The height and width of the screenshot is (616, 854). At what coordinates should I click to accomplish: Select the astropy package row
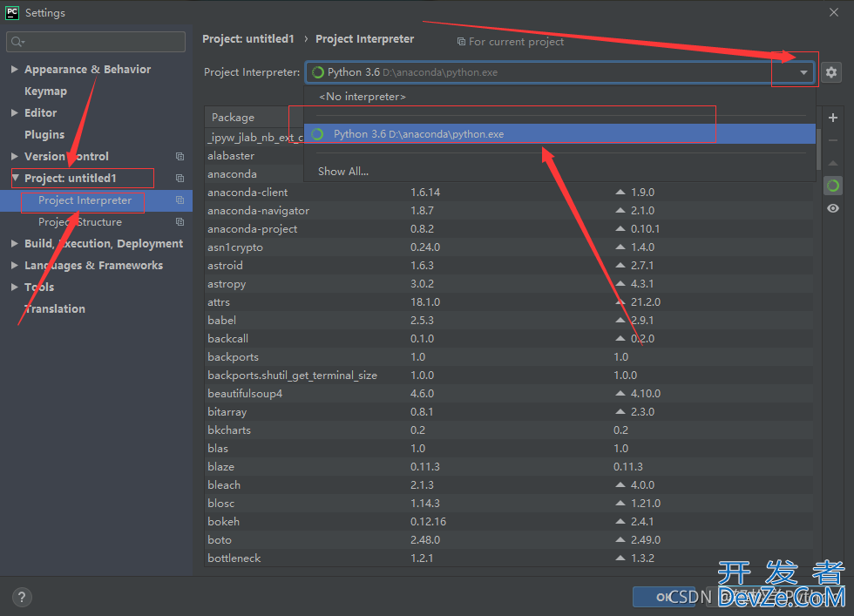[509, 284]
